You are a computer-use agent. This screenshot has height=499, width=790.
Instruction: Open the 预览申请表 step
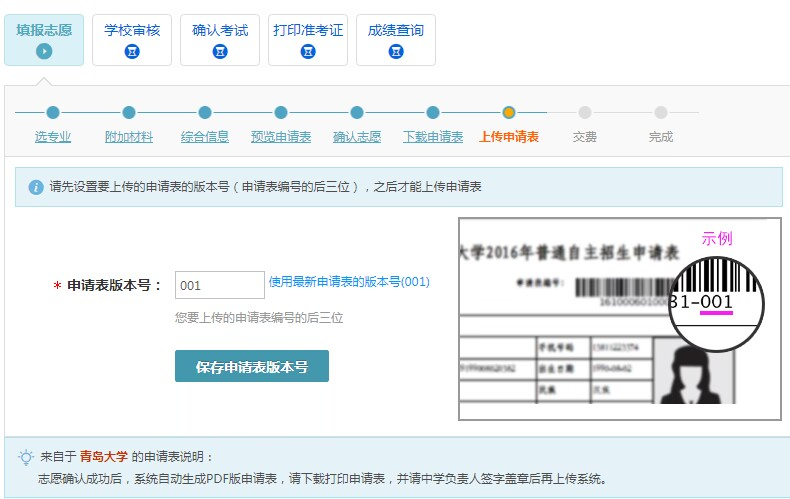pos(281,137)
